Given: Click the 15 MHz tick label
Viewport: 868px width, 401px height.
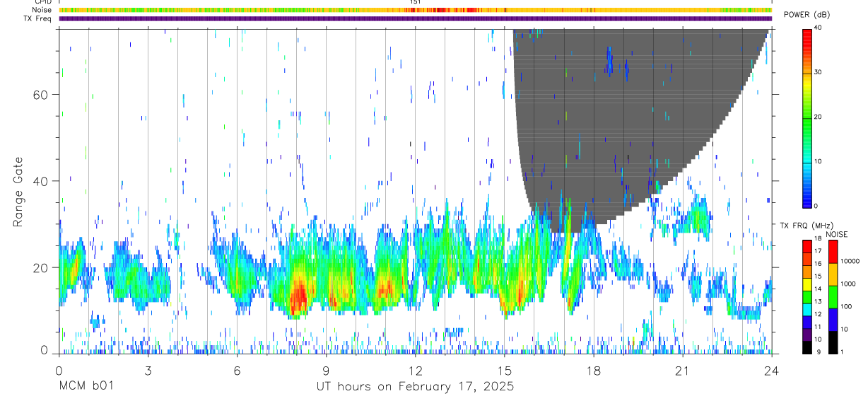Looking at the screenshot, I should [x=819, y=278].
